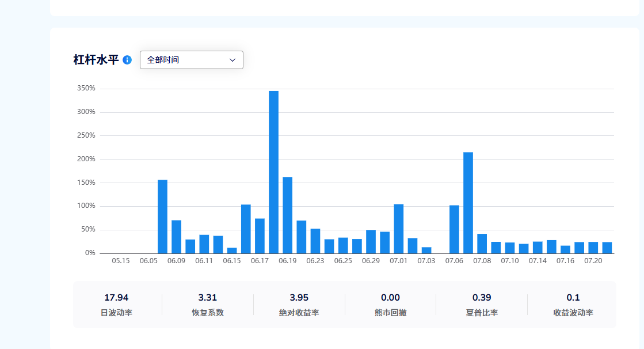644x349 pixels.
Task: Click the 100% y-axis label
Action: [x=86, y=206]
